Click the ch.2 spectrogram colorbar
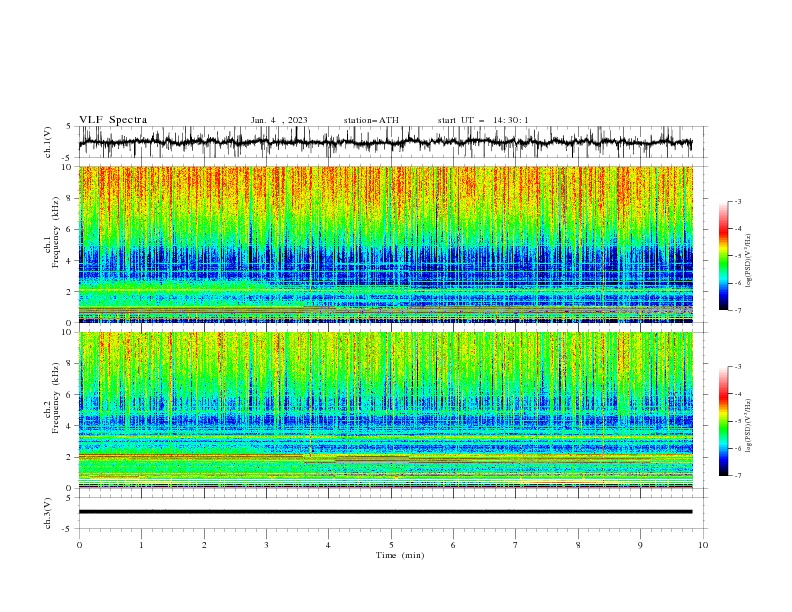The height and width of the screenshot is (612, 792). [x=723, y=421]
